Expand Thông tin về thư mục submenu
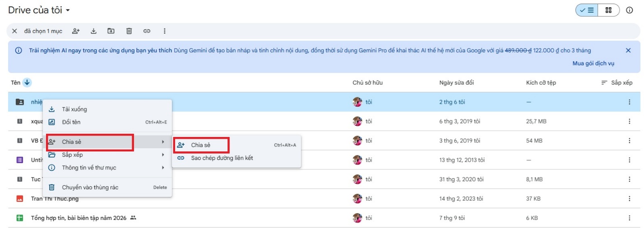Viewport: 644px width, 228px height. [107, 168]
